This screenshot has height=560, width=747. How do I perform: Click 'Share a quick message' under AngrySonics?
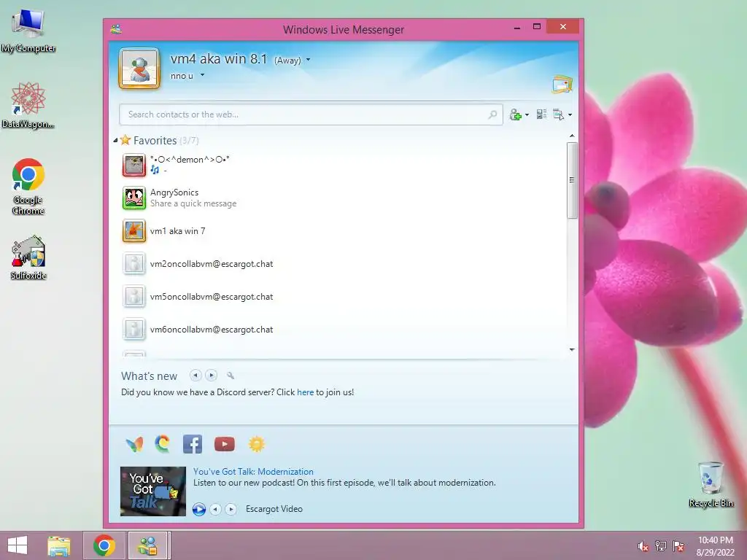[x=193, y=203]
